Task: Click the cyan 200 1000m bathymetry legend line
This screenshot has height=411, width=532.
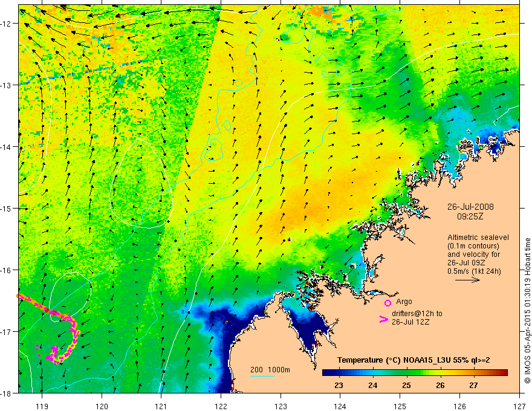Action: pyautogui.click(x=262, y=376)
